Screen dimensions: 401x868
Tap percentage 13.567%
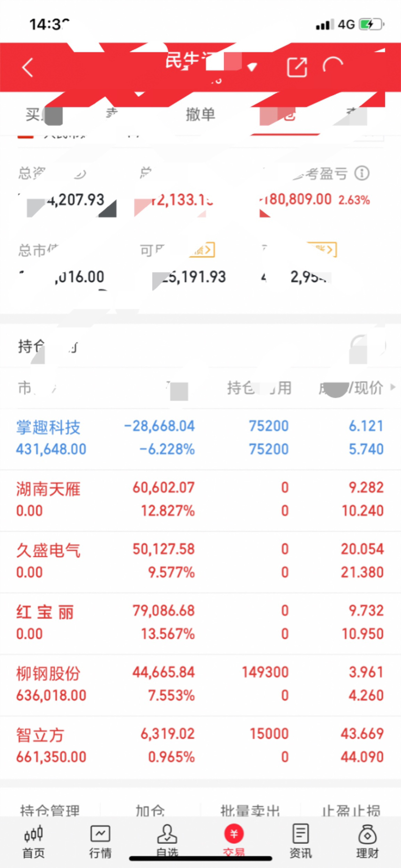pos(168,634)
